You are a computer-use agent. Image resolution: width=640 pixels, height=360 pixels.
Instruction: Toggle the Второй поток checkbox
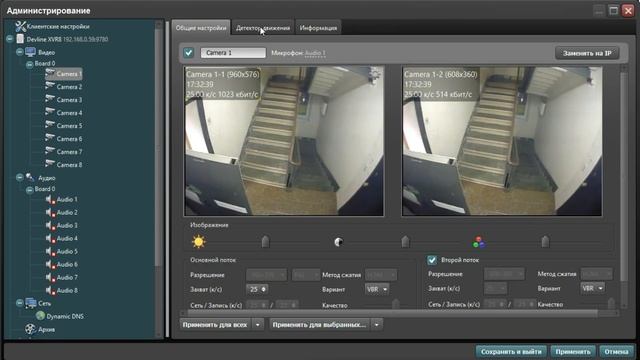[x=431, y=260]
